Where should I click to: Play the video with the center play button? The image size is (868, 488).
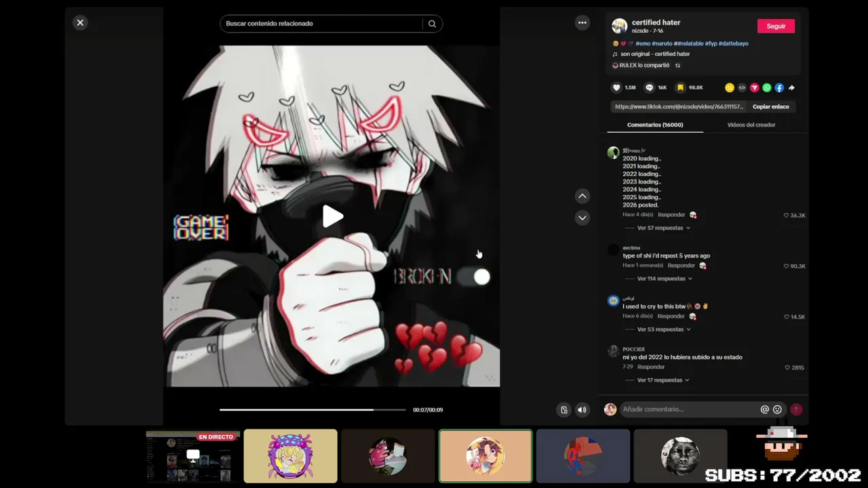(332, 216)
